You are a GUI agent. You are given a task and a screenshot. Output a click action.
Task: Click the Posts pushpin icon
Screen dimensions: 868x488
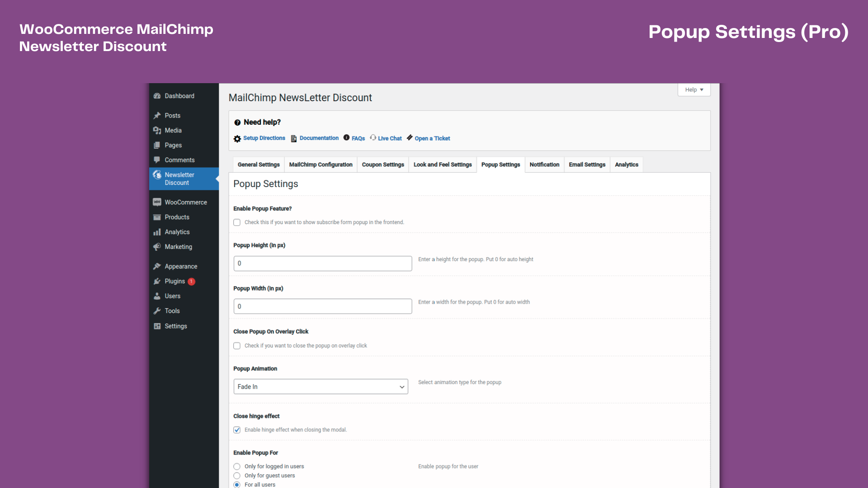[157, 116]
